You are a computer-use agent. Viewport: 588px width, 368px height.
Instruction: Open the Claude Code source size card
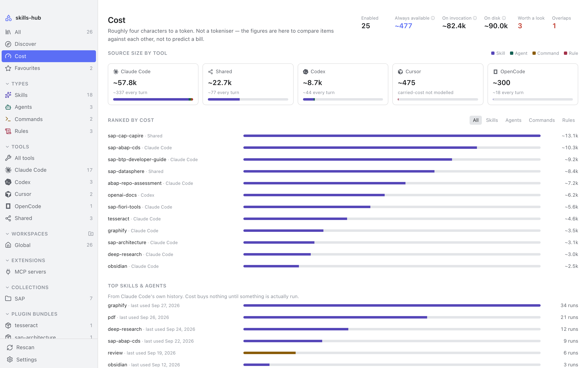(153, 84)
